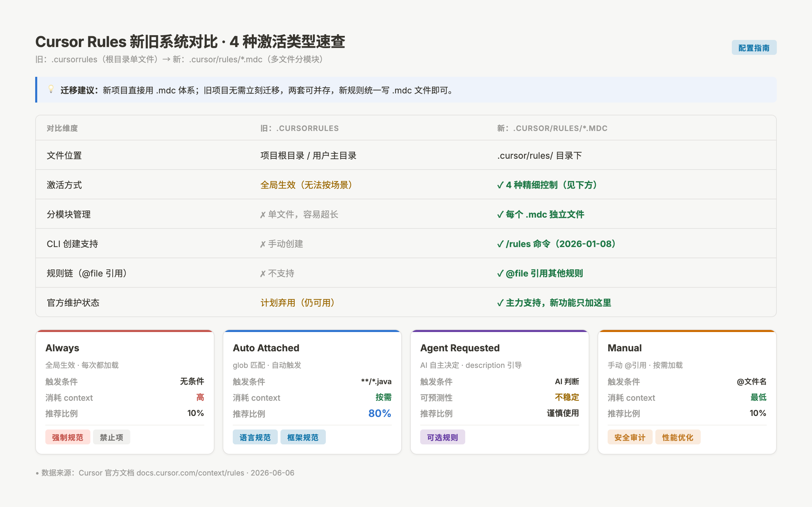Click the 全局生效 · 每次都加载 subtitle
The height and width of the screenshot is (507, 812).
point(82,365)
